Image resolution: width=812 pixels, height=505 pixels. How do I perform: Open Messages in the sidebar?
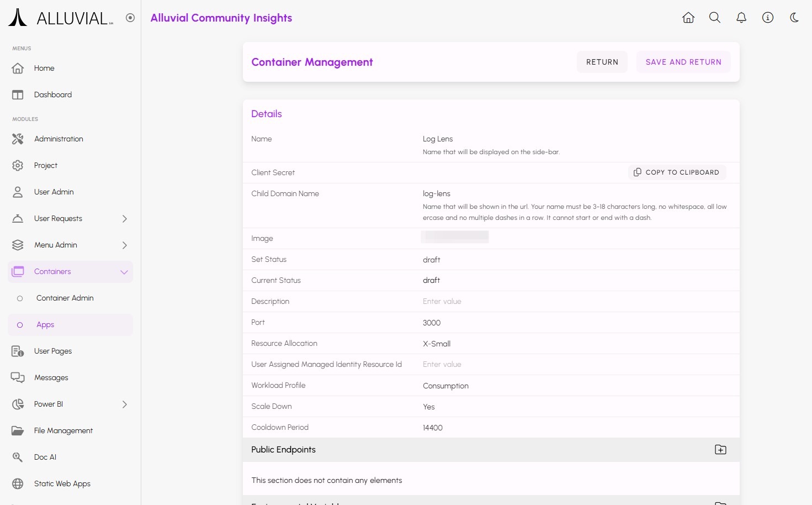71,378
